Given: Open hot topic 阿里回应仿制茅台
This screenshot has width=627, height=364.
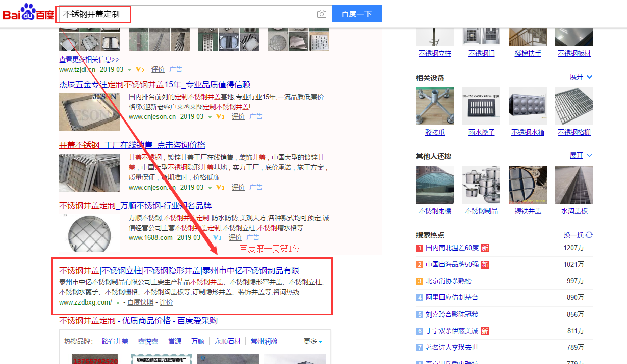Looking at the screenshot, I should click(x=452, y=297).
